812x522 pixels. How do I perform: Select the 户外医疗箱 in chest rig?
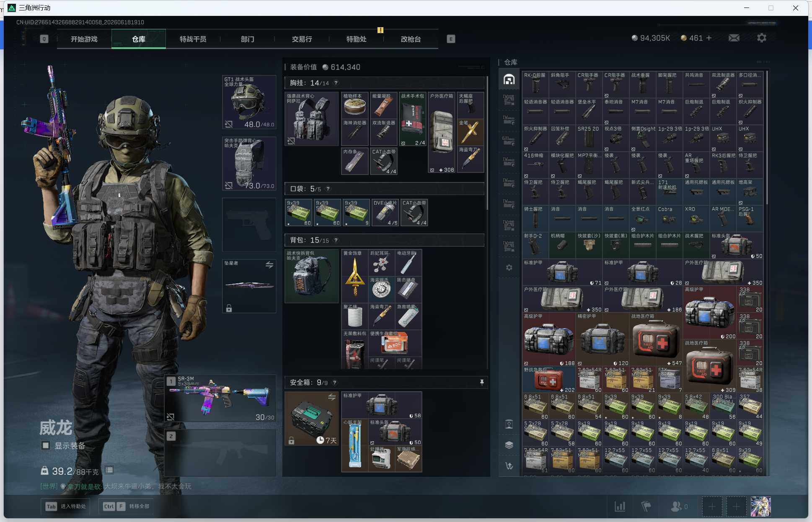click(442, 132)
